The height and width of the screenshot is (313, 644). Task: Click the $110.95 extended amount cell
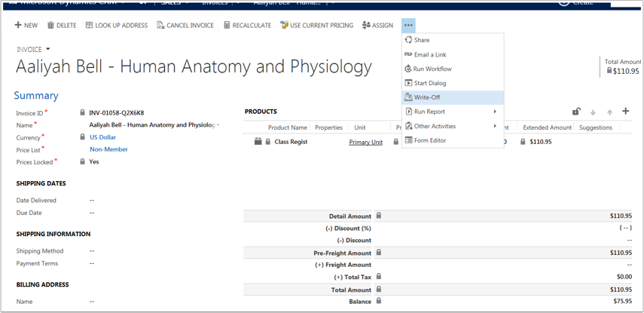[541, 142]
